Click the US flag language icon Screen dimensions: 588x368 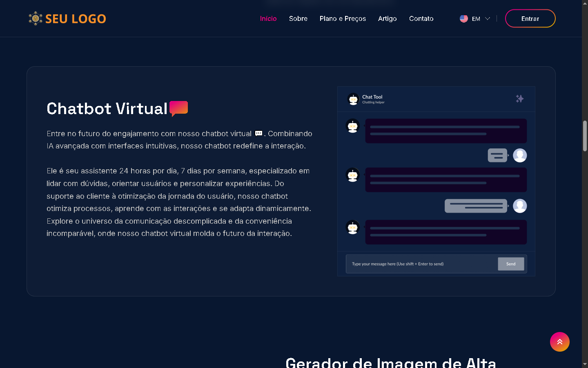pos(463,18)
